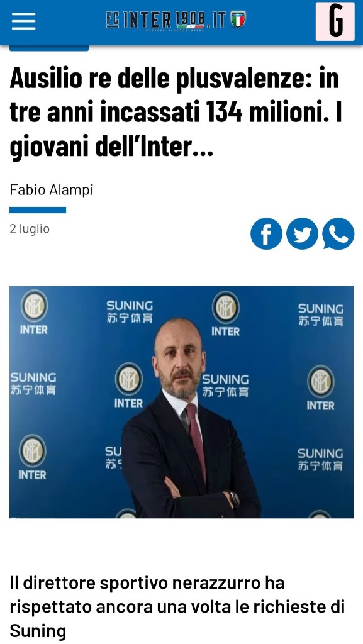
Task: Tap the Inter crest top-left in photo
Action: tap(34, 312)
